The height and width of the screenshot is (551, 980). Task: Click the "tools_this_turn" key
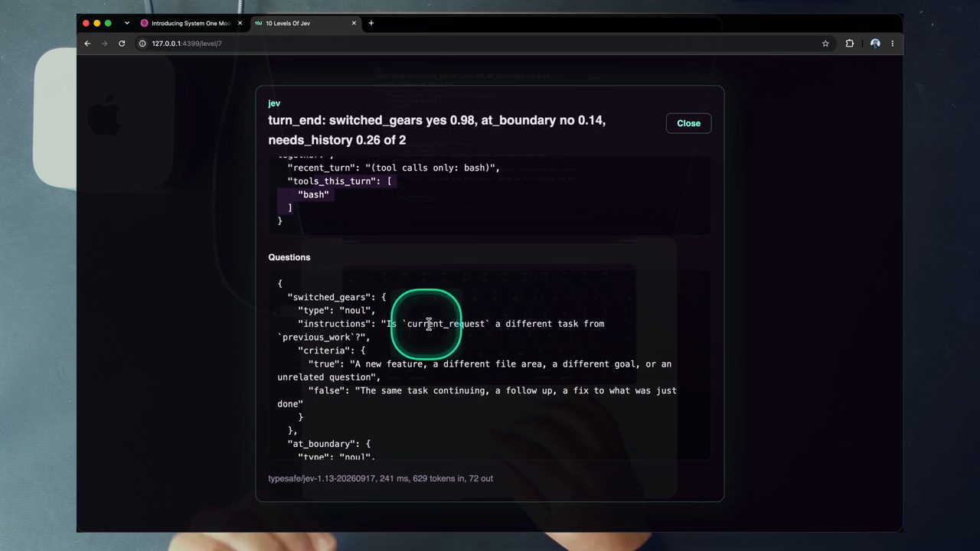pyautogui.click(x=332, y=181)
